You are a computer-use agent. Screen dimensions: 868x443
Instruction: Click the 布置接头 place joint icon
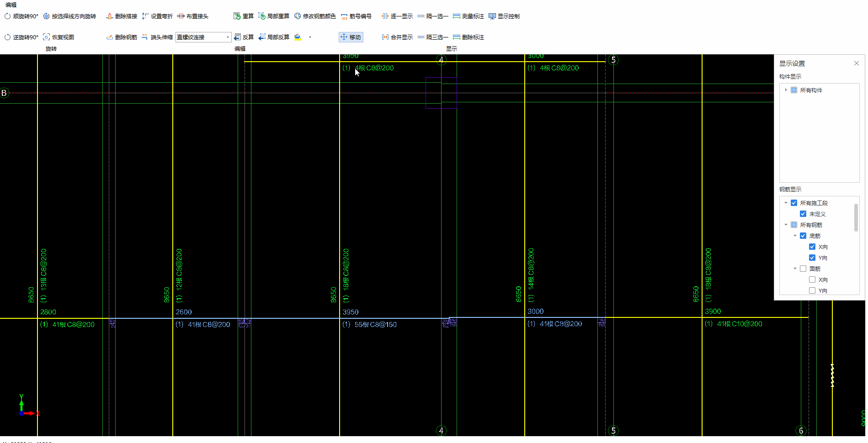(x=181, y=16)
